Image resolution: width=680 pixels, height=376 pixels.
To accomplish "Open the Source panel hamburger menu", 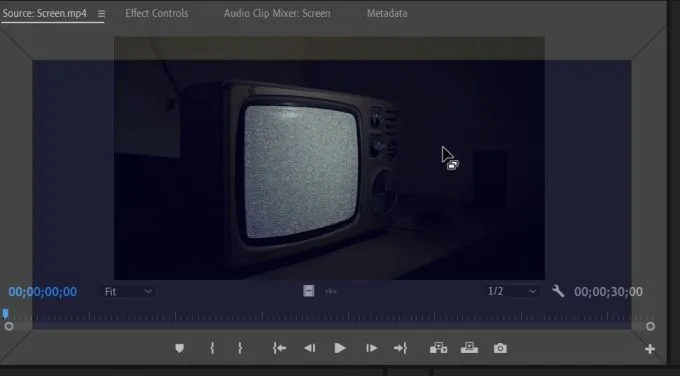I will coord(101,14).
